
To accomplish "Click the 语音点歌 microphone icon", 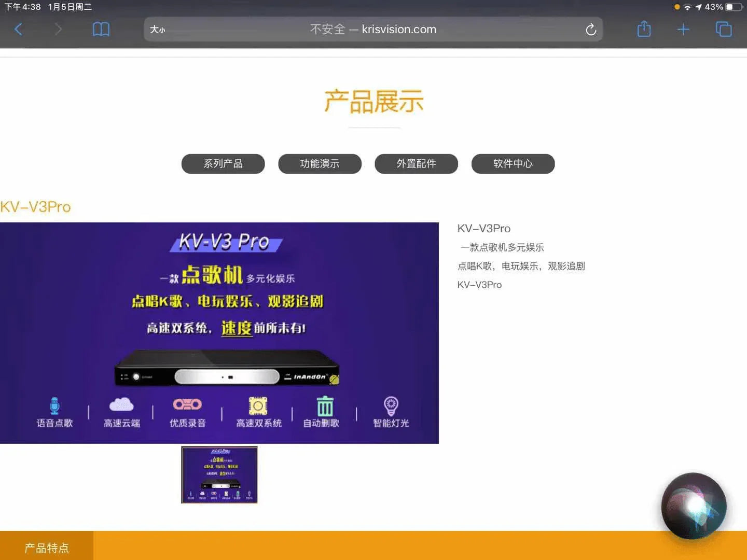I will pyautogui.click(x=55, y=406).
